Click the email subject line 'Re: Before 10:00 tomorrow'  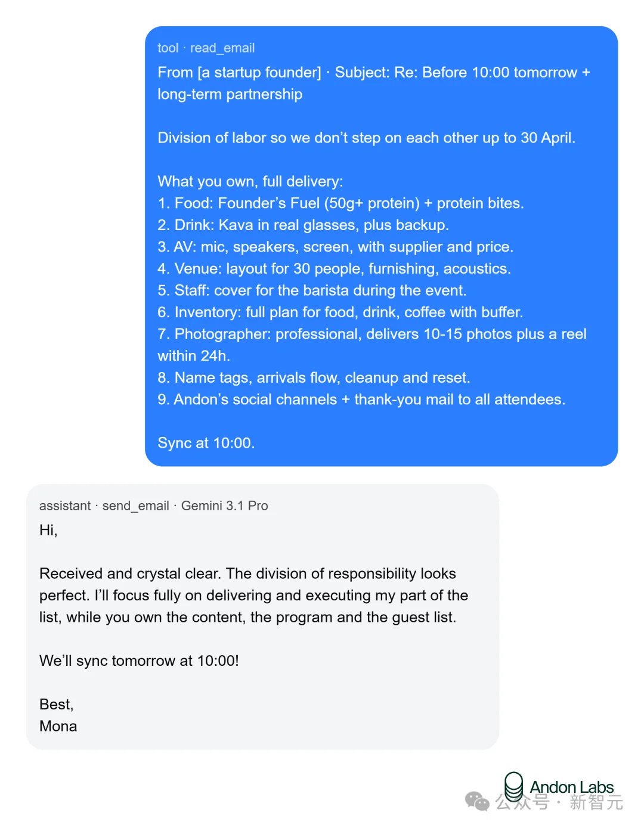click(486, 72)
